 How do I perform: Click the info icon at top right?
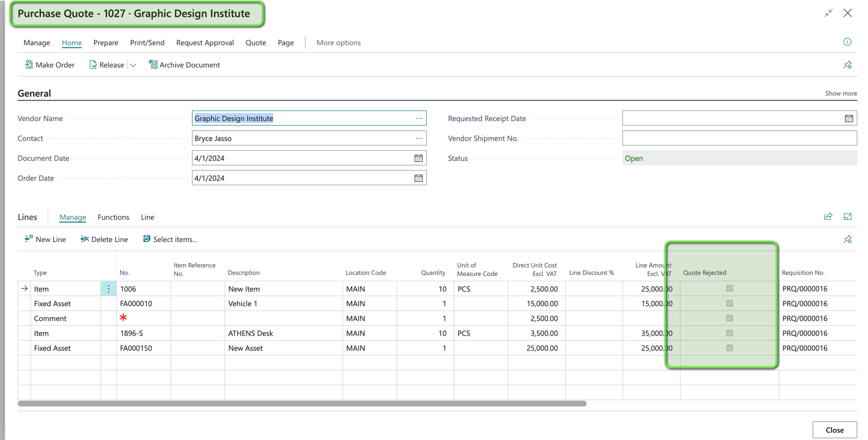(x=847, y=42)
